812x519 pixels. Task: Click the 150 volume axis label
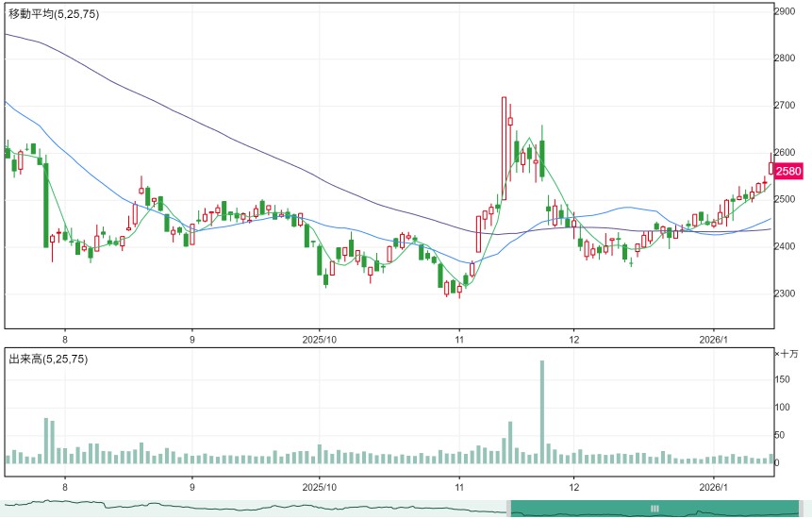pos(783,379)
